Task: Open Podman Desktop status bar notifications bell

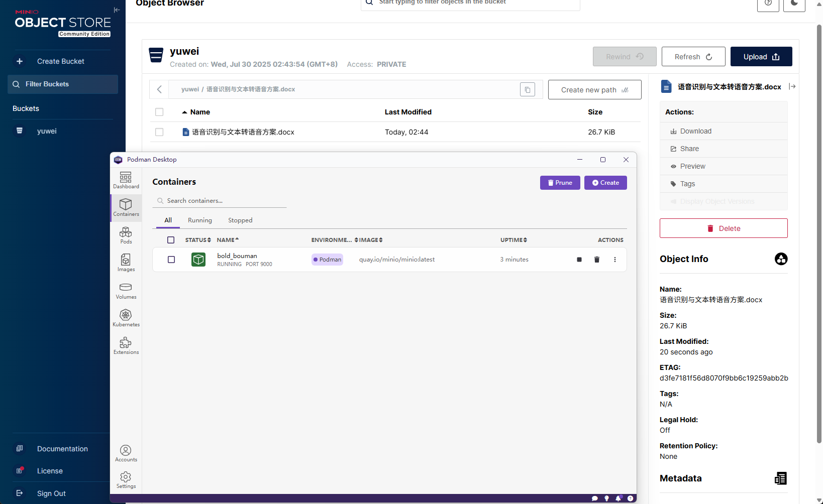Action: click(619, 498)
